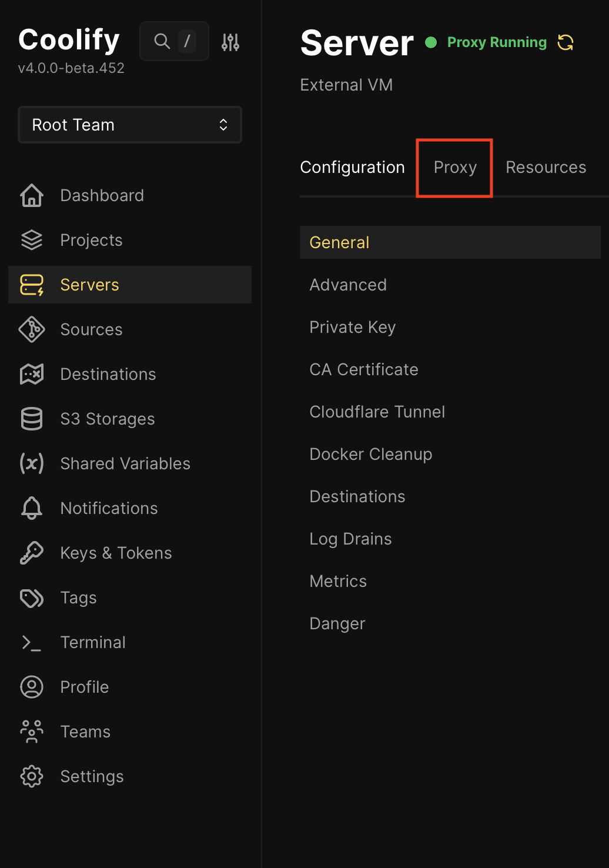Click the refresh icon next to Proxy Running

tap(565, 42)
